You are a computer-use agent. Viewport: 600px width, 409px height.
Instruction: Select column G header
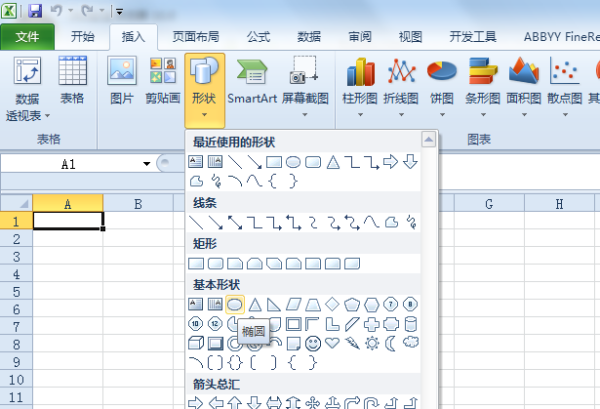[x=489, y=204]
